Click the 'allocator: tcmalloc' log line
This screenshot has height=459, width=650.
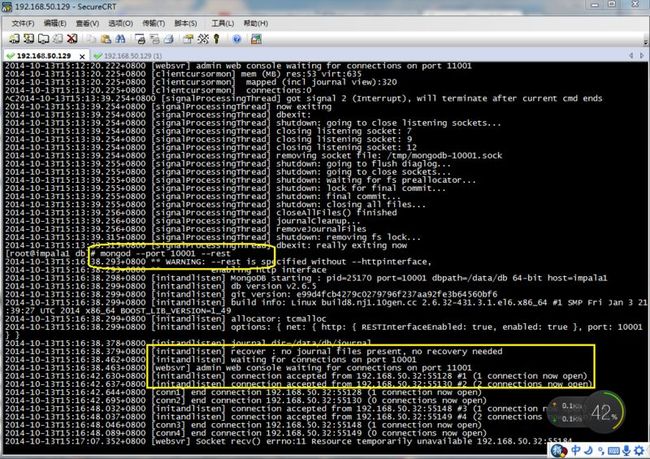[x=279, y=319]
